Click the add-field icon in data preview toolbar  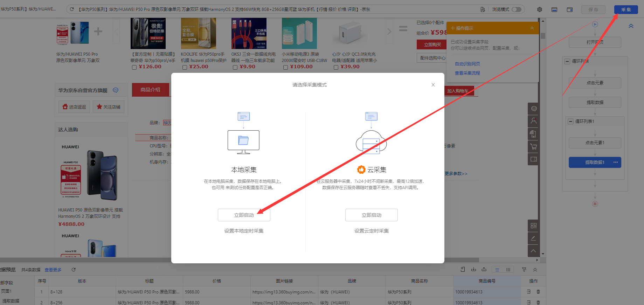463,269
